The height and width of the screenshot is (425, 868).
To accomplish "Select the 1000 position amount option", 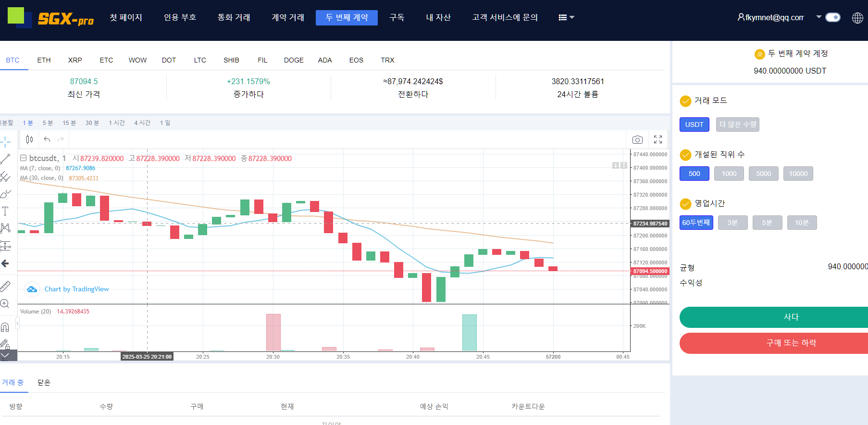I will coord(729,174).
